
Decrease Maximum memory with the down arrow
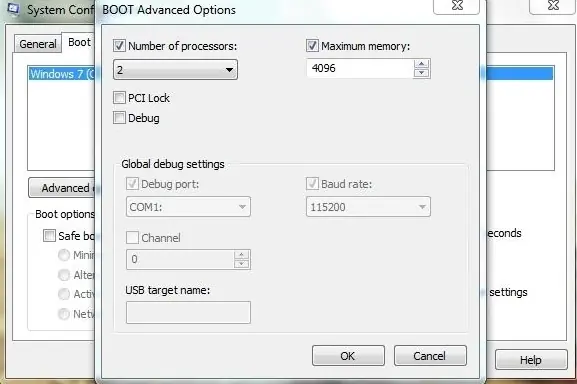pos(421,72)
